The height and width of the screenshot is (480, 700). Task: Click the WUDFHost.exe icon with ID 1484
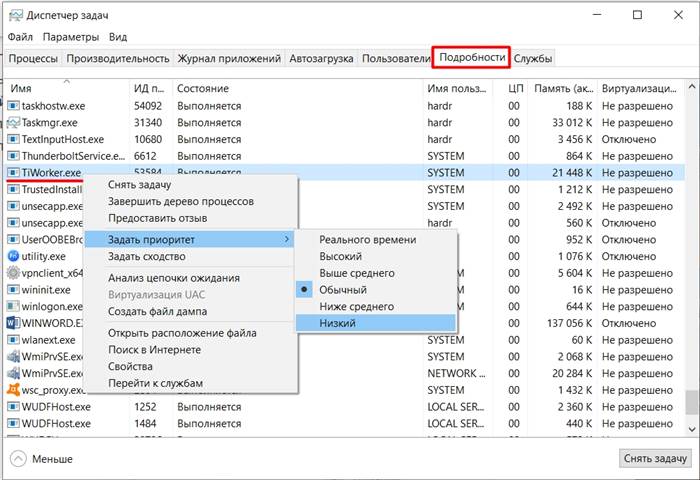click(x=13, y=423)
